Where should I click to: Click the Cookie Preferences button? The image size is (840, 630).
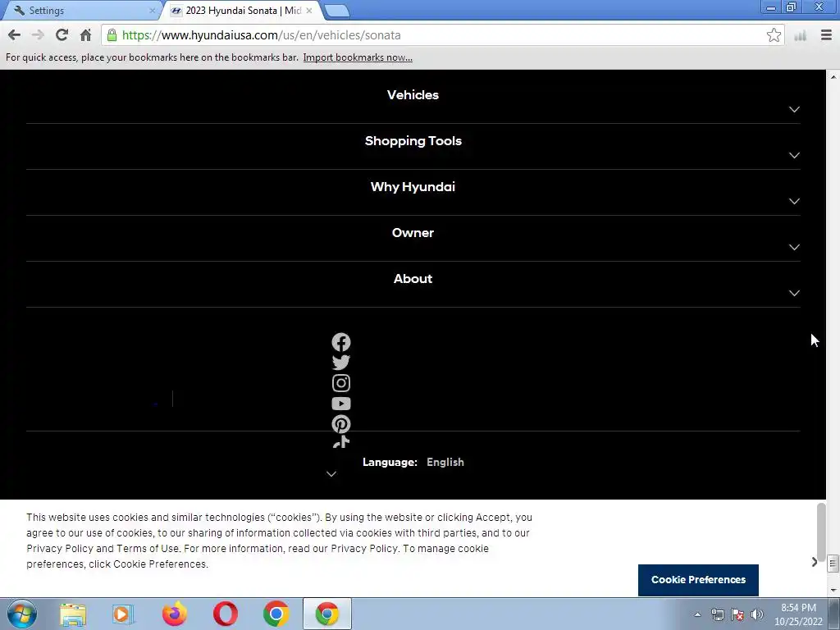[x=698, y=580]
